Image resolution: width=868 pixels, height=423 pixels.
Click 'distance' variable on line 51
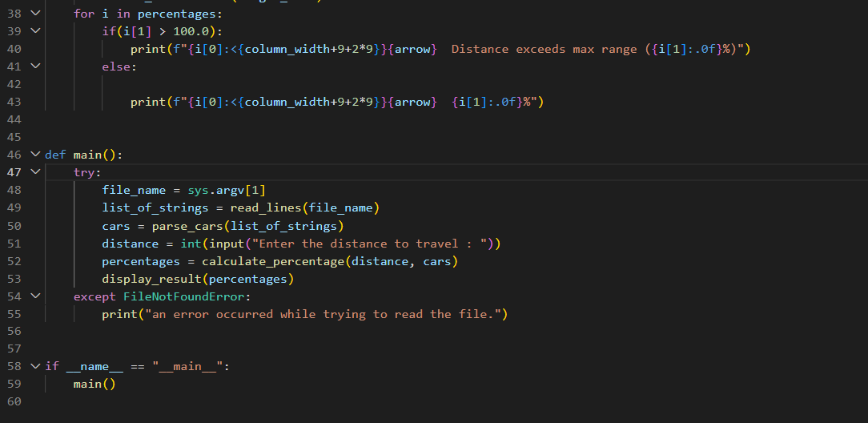click(x=130, y=244)
